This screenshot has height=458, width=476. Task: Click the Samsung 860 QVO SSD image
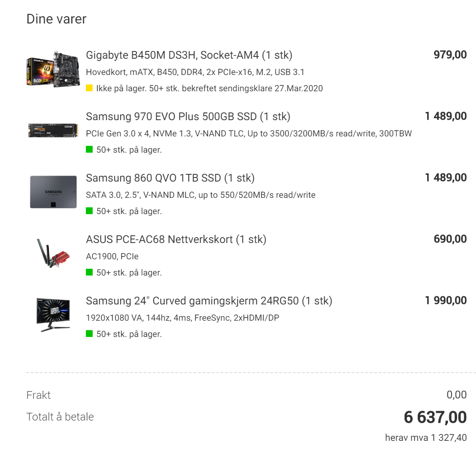pyautogui.click(x=53, y=192)
